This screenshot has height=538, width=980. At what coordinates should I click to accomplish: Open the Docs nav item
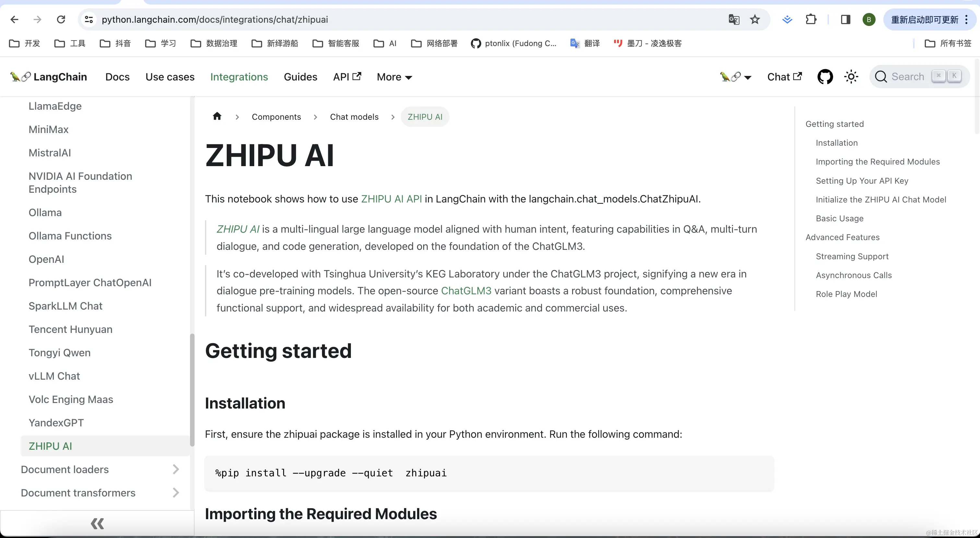pos(117,77)
